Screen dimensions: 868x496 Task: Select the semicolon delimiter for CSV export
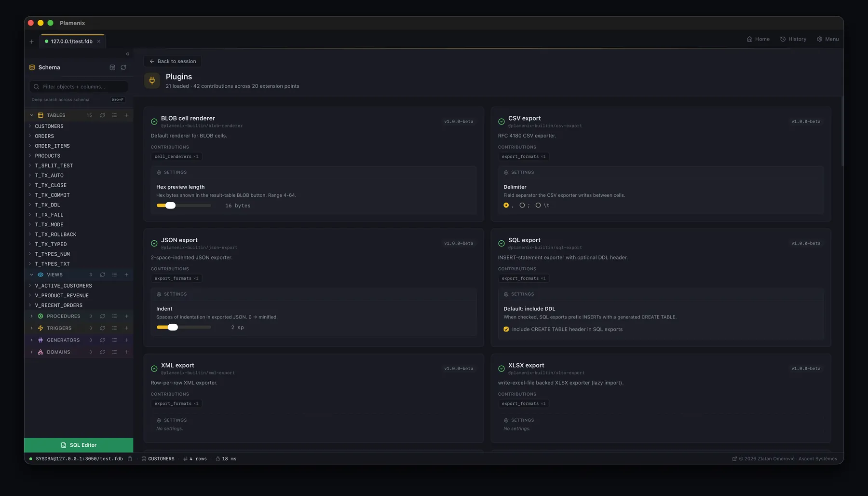click(x=522, y=206)
